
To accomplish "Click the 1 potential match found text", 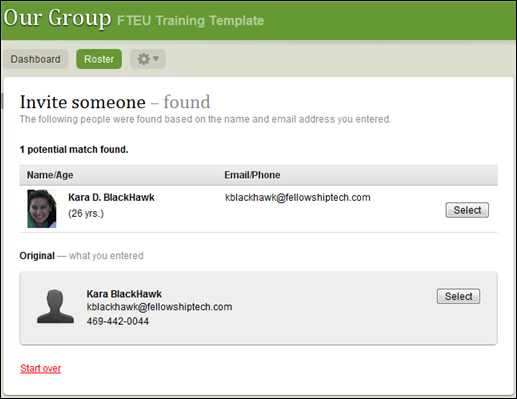I will tap(74, 150).
